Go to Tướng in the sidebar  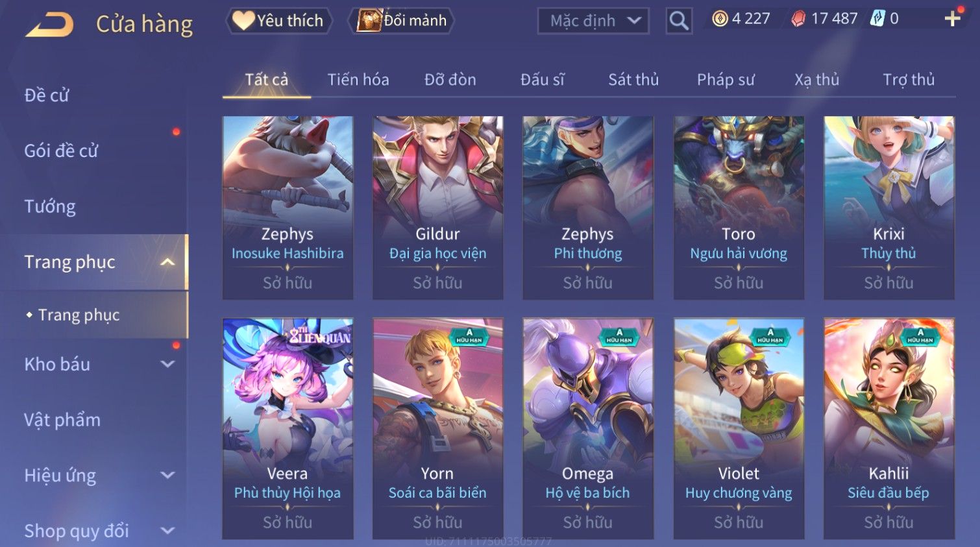[50, 206]
